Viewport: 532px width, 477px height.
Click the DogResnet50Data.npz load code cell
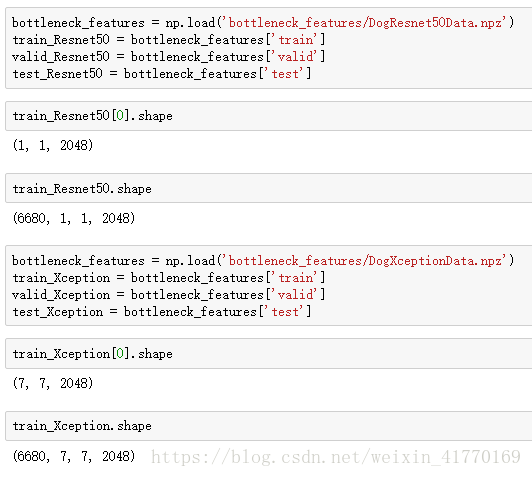point(269,48)
